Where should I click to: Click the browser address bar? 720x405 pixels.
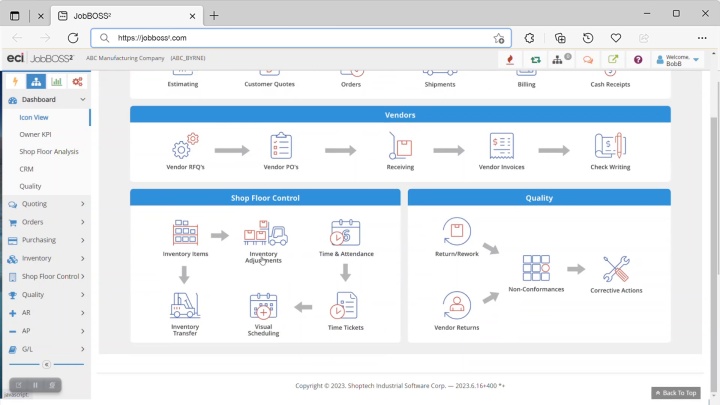[x=301, y=38]
